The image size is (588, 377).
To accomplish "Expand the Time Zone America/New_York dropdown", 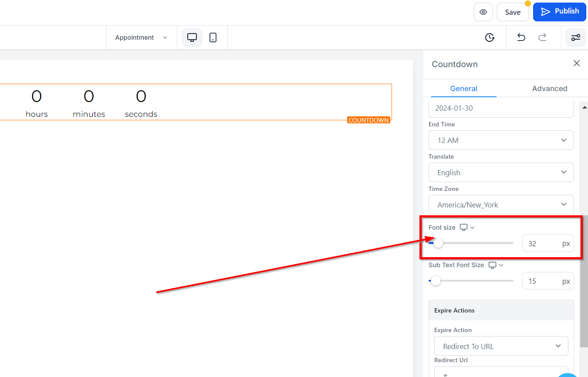I will pyautogui.click(x=501, y=205).
